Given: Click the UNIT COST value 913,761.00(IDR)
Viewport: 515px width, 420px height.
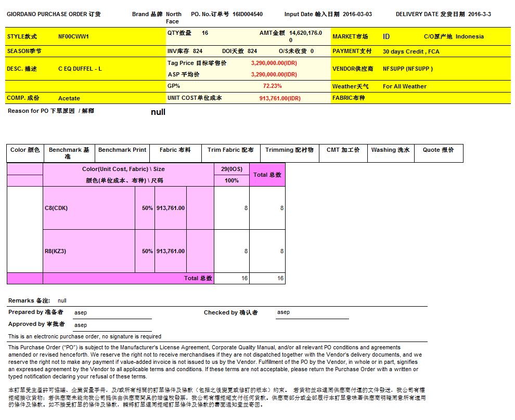Looking at the screenshot, I should [280, 98].
